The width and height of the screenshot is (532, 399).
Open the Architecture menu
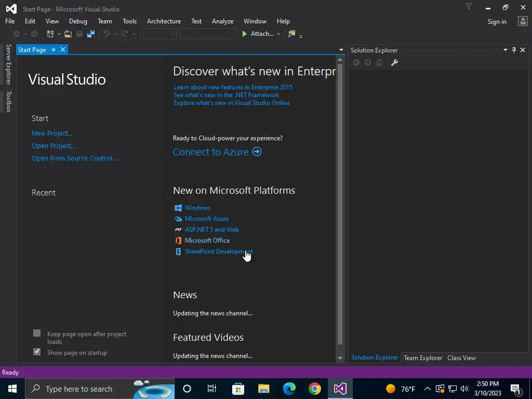[x=164, y=21]
